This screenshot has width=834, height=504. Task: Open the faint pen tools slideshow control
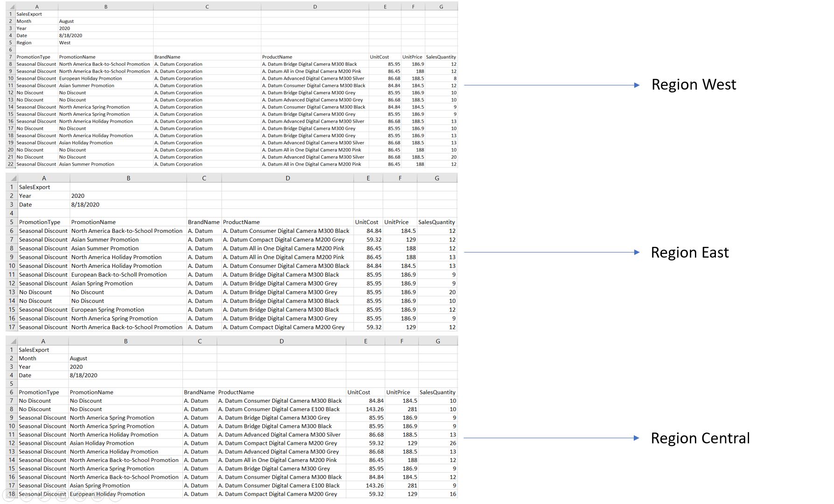tap(44, 495)
